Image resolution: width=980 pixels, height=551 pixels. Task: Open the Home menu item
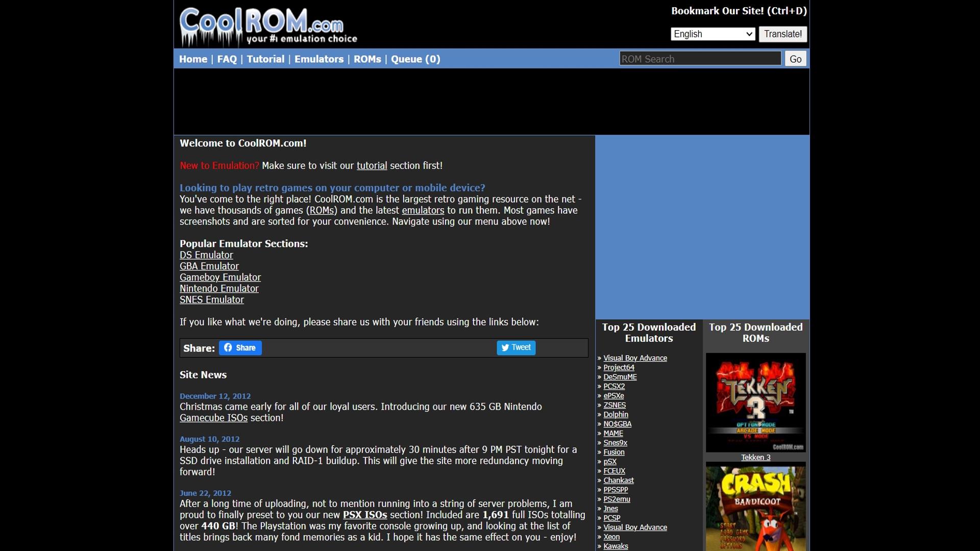click(x=193, y=59)
